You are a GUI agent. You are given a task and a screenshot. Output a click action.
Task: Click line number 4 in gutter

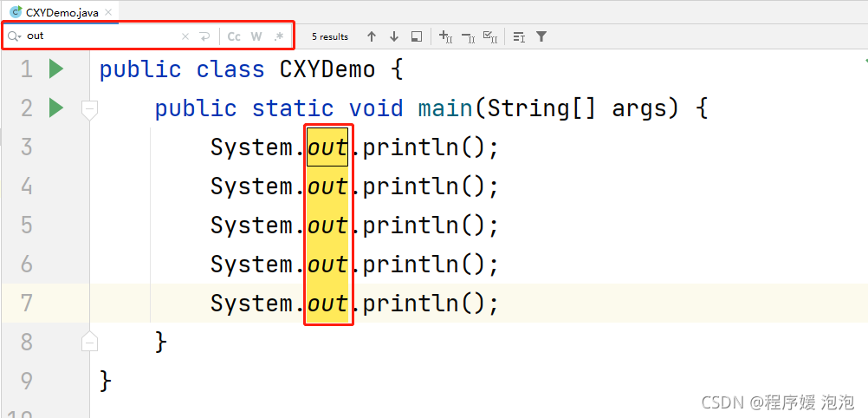(x=26, y=186)
